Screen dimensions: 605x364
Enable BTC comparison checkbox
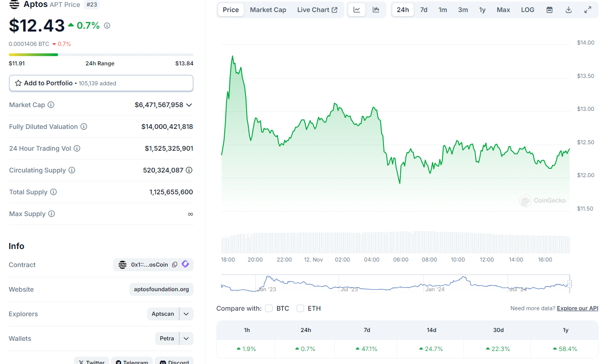[x=269, y=308]
